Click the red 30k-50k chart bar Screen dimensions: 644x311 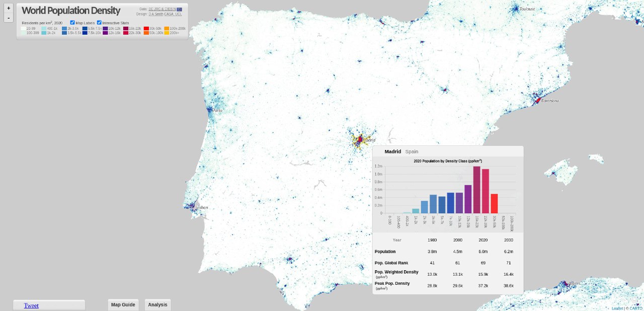tap(494, 203)
